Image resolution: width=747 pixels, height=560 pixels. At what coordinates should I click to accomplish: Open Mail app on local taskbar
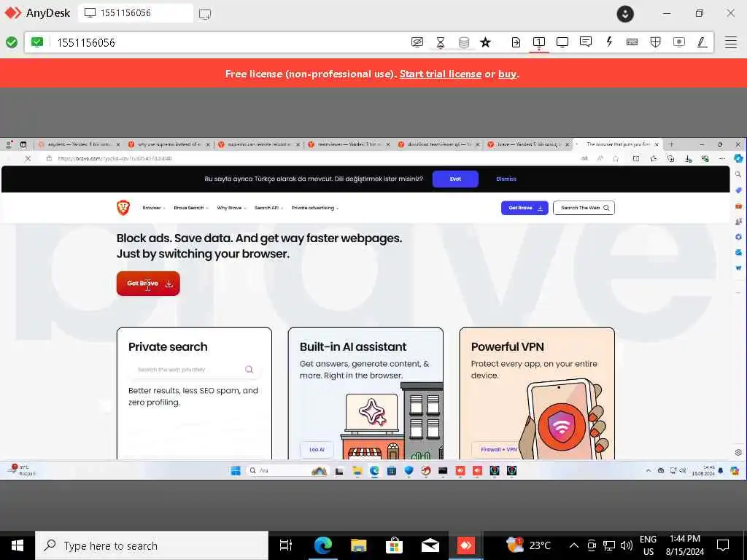pos(430,545)
